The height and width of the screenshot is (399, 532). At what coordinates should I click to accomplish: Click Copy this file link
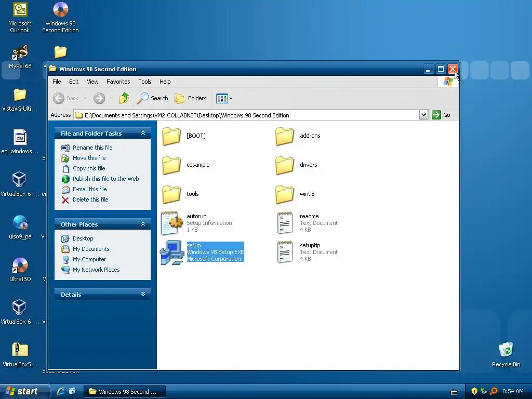click(89, 168)
